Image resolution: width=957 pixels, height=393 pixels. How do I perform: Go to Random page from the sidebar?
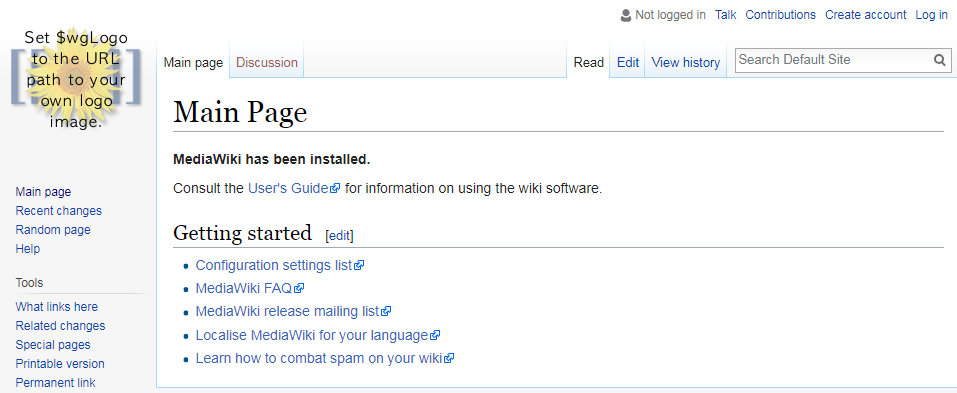click(53, 229)
